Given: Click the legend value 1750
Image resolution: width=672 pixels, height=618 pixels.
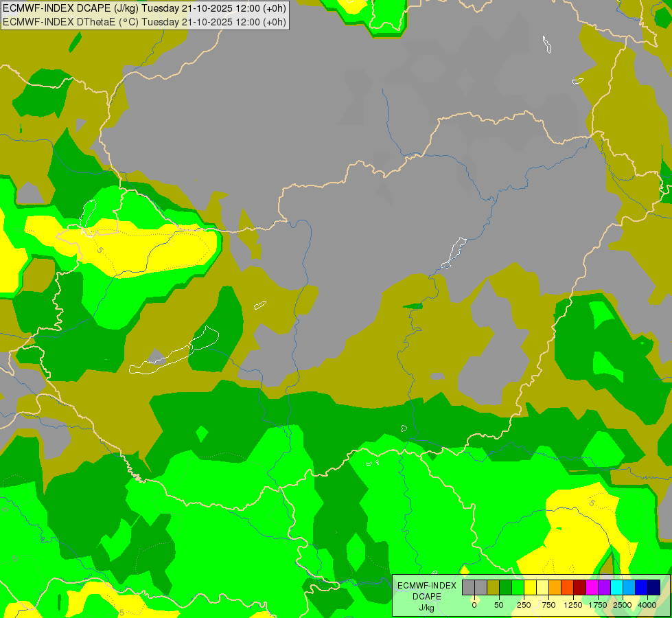Looking at the screenshot, I should click(598, 605).
